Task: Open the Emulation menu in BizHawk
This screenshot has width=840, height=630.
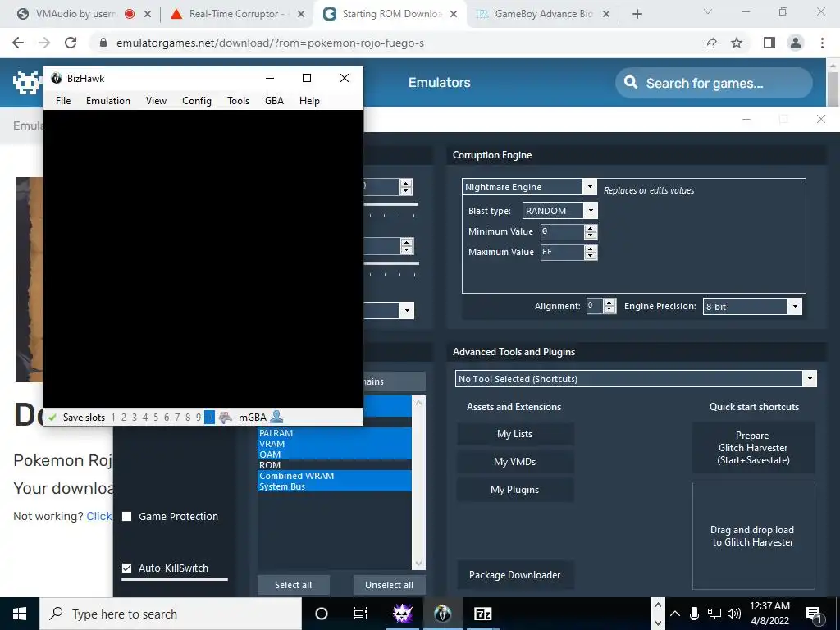Action: tap(108, 101)
